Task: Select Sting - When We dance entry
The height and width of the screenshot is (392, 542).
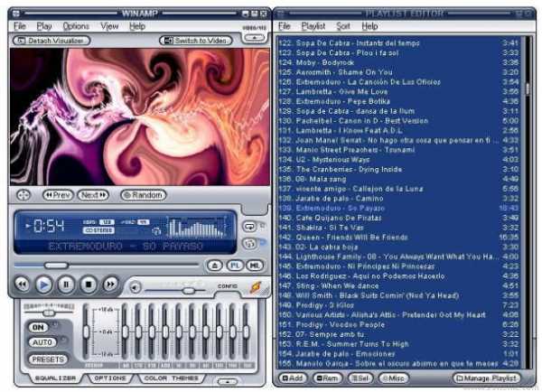Action: click(x=398, y=286)
